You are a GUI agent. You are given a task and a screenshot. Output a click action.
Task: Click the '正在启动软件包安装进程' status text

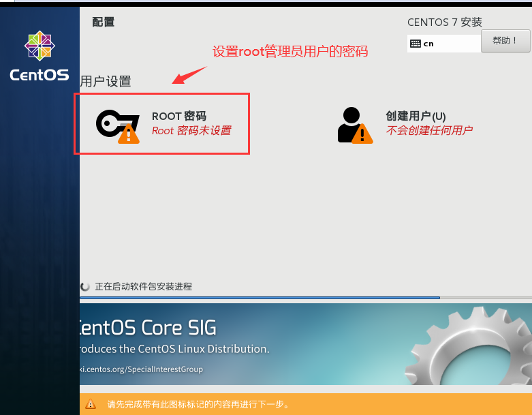pyautogui.click(x=143, y=287)
